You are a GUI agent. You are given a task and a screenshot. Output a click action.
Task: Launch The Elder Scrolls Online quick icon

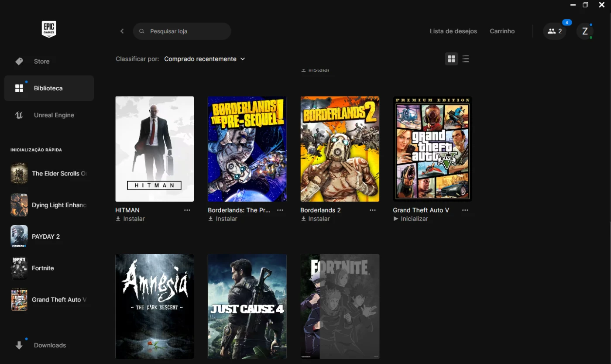tap(19, 174)
